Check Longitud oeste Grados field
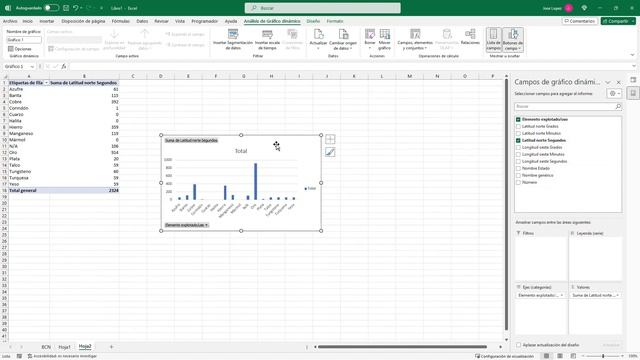The width and height of the screenshot is (640, 360). pyautogui.click(x=518, y=147)
